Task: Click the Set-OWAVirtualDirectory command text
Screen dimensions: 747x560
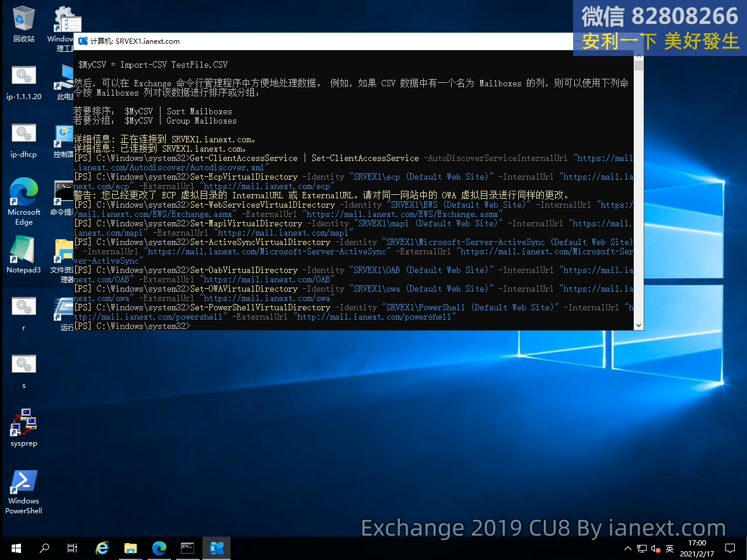Action: [244, 289]
